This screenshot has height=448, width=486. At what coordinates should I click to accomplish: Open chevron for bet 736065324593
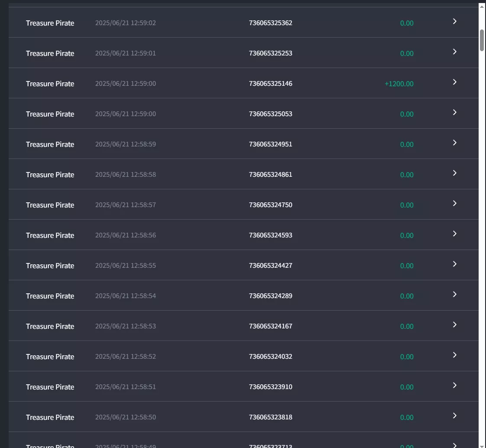[x=455, y=234]
